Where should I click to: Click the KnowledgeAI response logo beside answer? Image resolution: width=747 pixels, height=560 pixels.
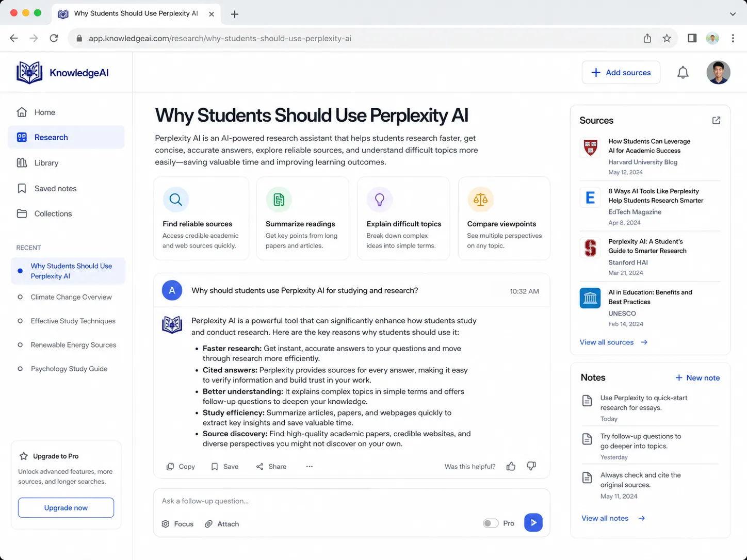pyautogui.click(x=172, y=325)
